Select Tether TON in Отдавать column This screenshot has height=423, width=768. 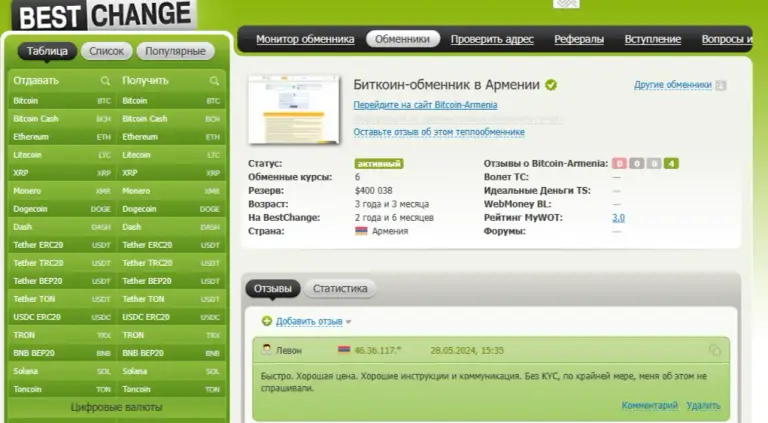(62, 299)
